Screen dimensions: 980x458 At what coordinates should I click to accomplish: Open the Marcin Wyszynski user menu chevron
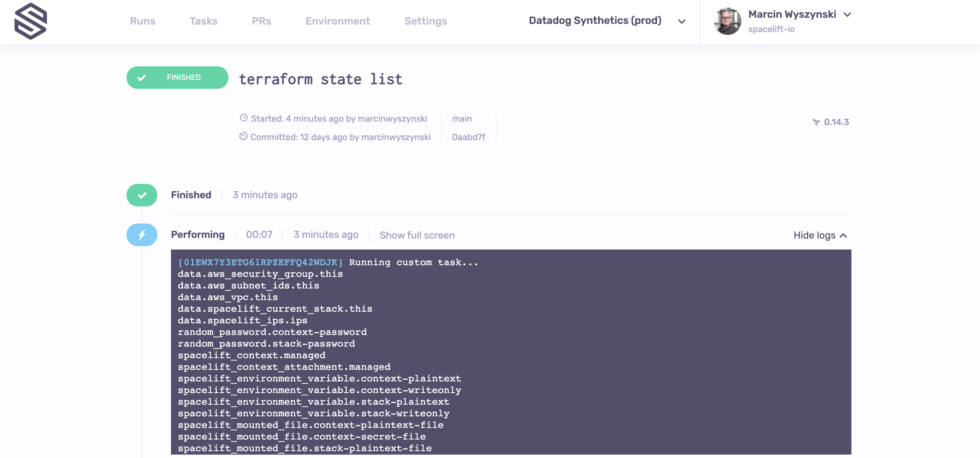click(x=847, y=15)
